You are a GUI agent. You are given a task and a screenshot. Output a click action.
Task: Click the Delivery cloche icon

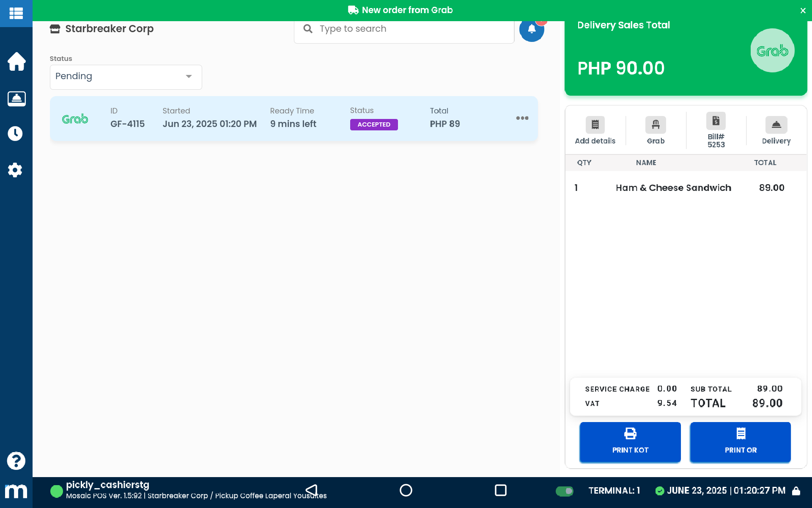(776, 124)
